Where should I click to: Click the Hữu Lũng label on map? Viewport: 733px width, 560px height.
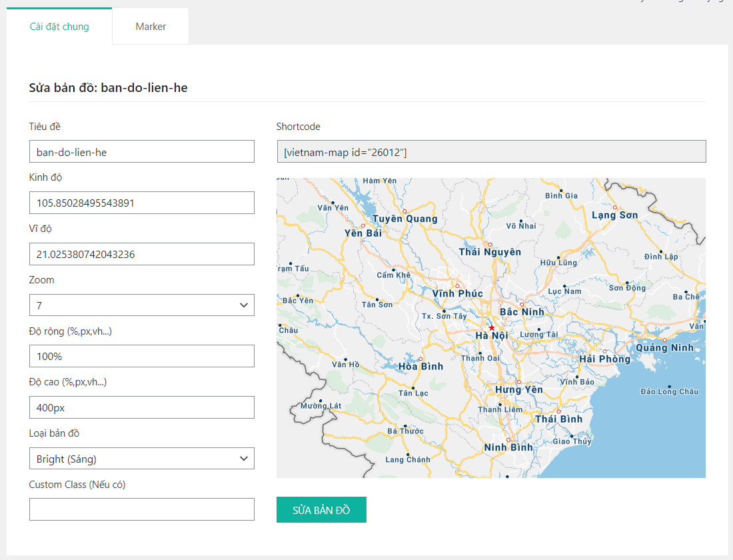(558, 263)
